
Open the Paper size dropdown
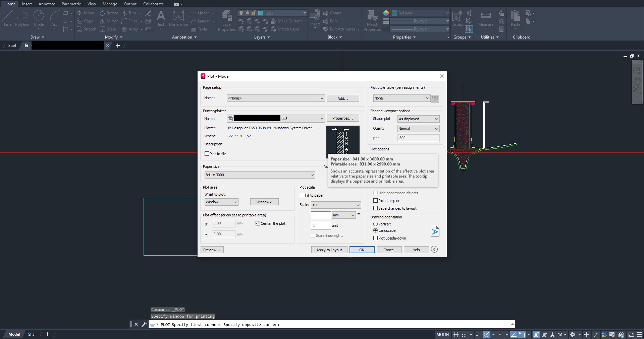312,175
